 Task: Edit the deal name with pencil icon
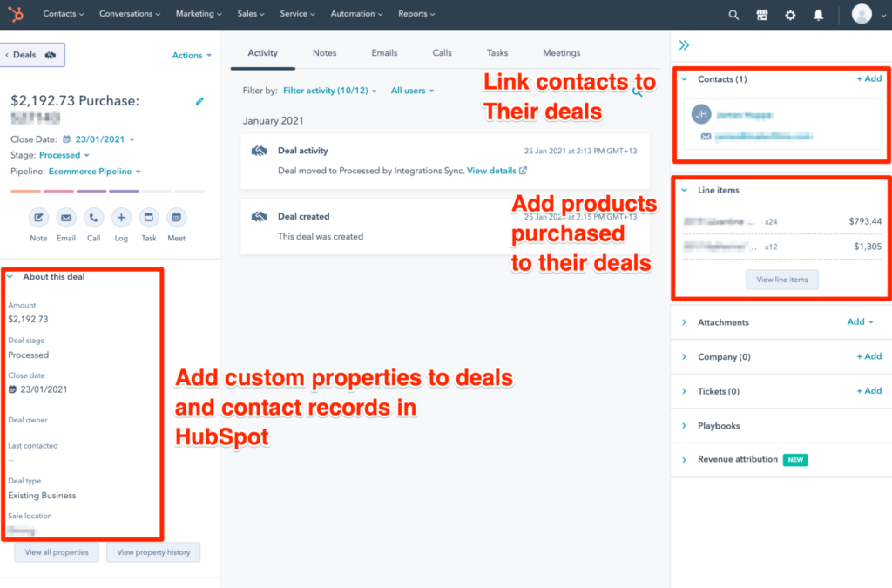pos(199,101)
